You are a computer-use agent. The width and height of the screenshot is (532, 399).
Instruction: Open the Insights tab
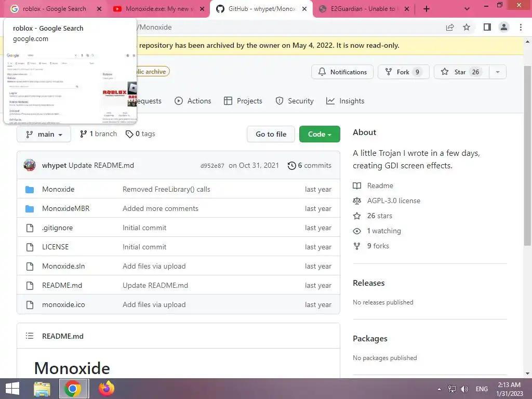coord(345,101)
